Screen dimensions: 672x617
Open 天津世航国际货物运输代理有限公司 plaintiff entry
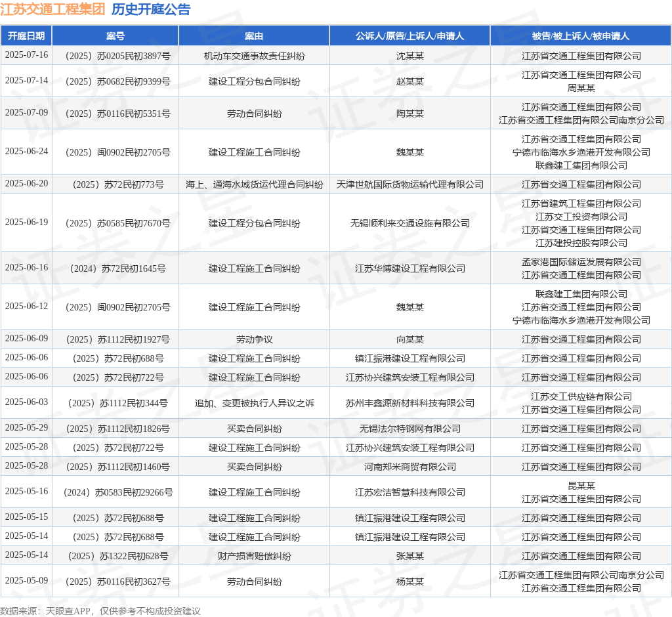pos(409,184)
